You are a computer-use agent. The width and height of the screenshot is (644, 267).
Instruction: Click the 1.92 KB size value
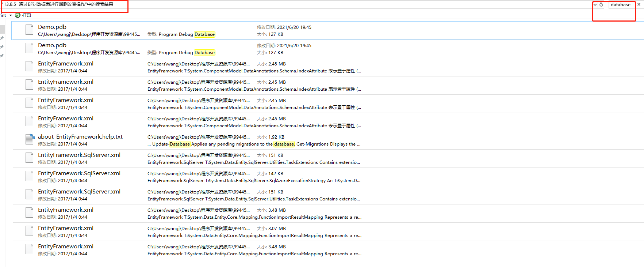[x=276, y=137]
